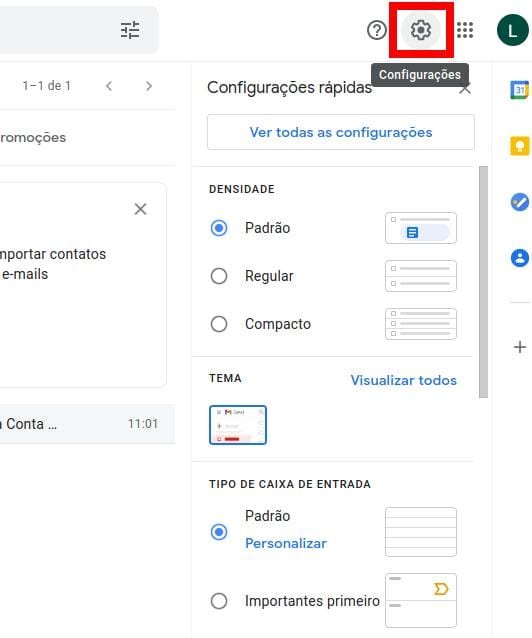Select Padrão density radio button
The image size is (532, 638).
(x=219, y=228)
